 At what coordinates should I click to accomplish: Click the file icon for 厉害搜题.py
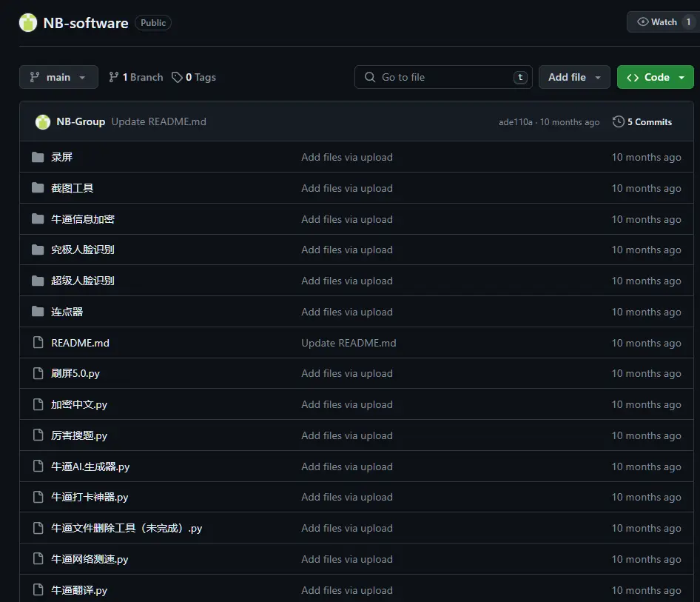38,435
